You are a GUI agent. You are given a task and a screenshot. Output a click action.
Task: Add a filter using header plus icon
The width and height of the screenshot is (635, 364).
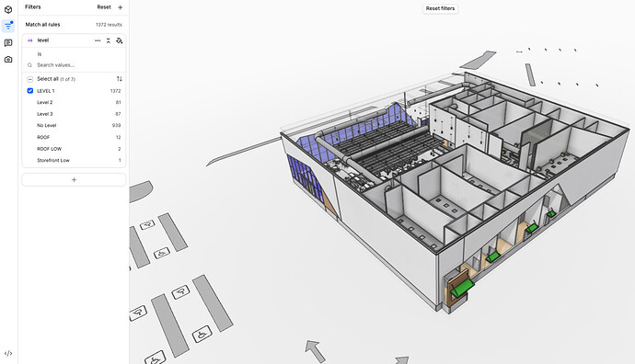coord(121,7)
